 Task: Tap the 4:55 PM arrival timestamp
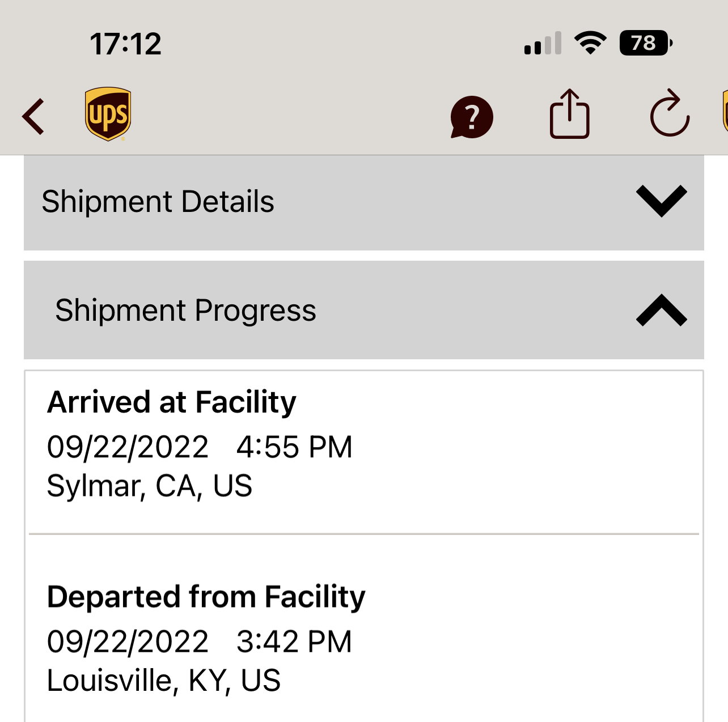click(294, 447)
